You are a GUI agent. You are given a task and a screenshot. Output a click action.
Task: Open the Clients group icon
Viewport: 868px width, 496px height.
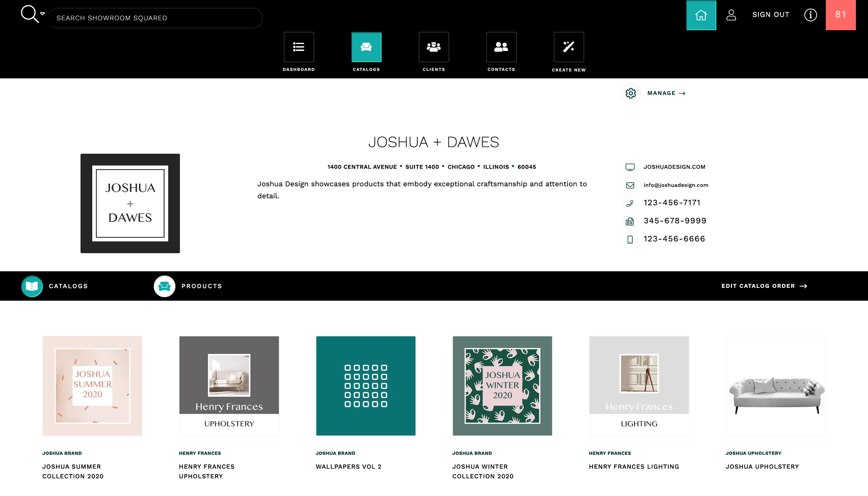tap(434, 47)
